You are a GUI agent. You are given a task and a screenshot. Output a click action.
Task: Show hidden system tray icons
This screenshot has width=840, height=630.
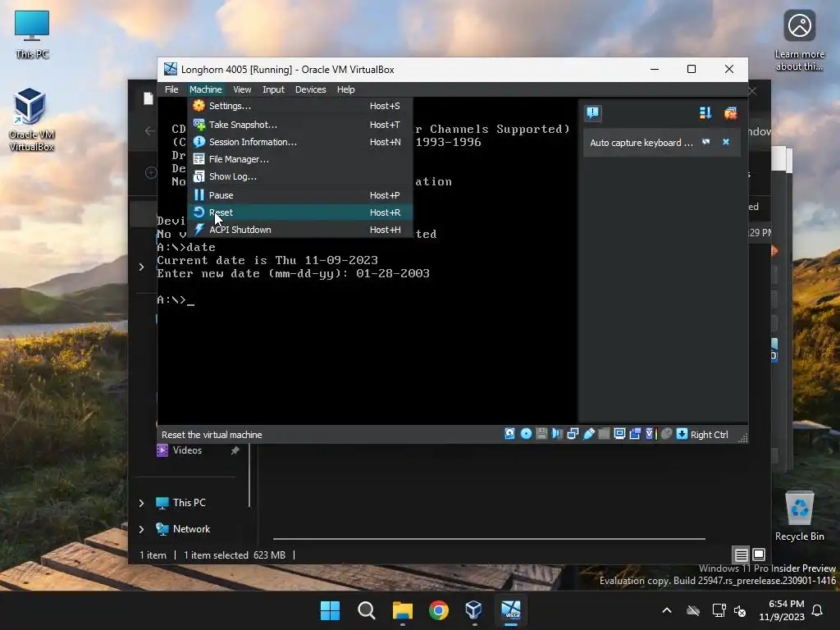pos(667,610)
